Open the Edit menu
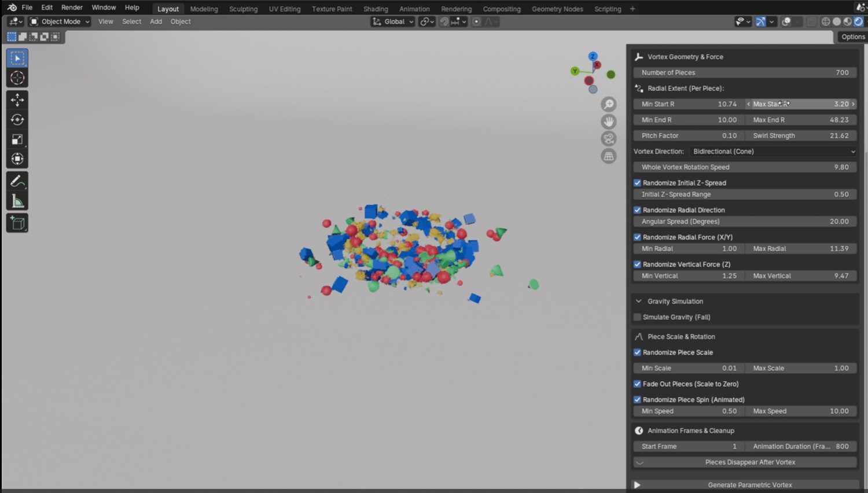Image resolution: width=868 pixels, height=493 pixels. tap(47, 8)
